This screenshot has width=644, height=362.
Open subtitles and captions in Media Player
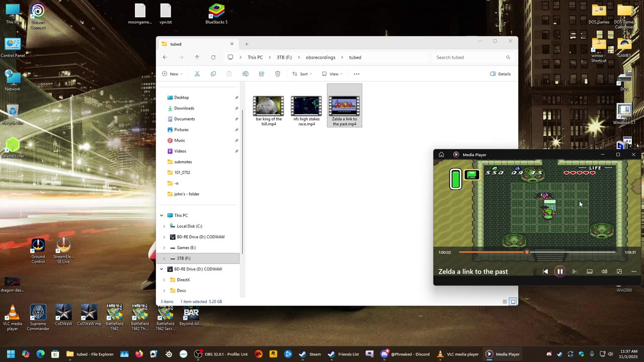[x=590, y=271]
